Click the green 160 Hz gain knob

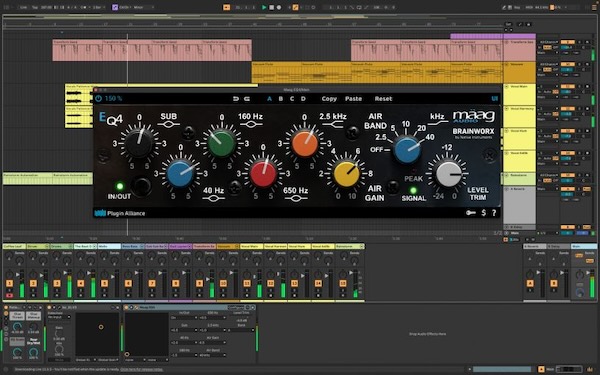coord(222,143)
